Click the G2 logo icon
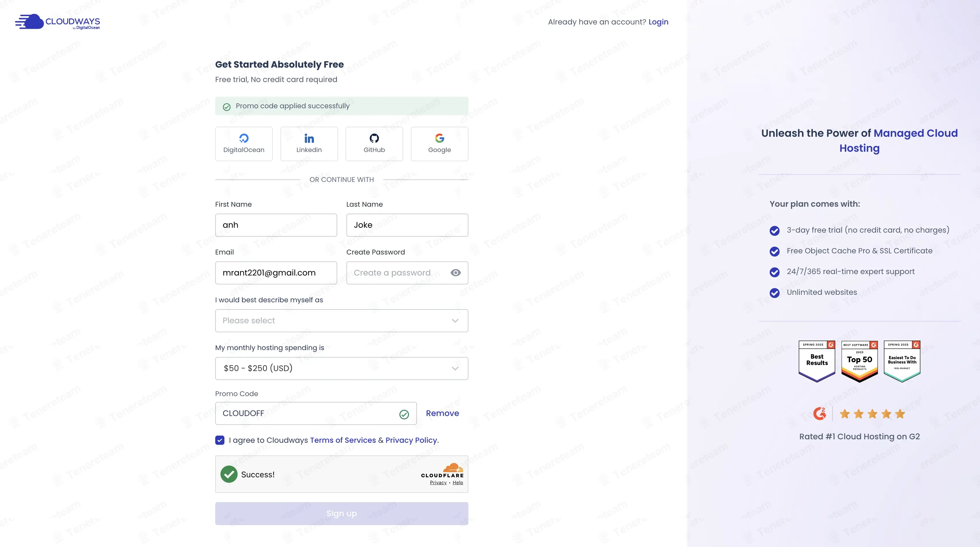 819,414
